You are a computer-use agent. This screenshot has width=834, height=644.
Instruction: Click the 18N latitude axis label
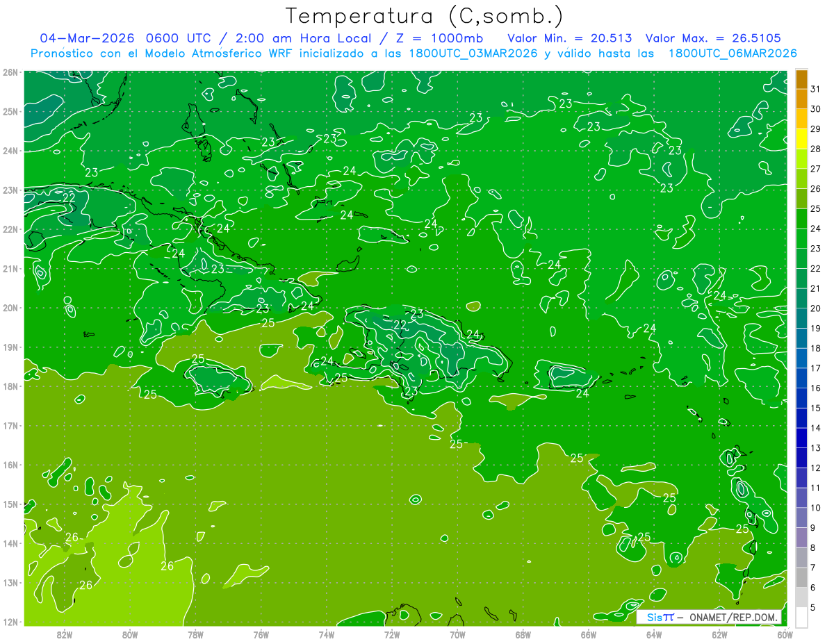[x=10, y=386]
